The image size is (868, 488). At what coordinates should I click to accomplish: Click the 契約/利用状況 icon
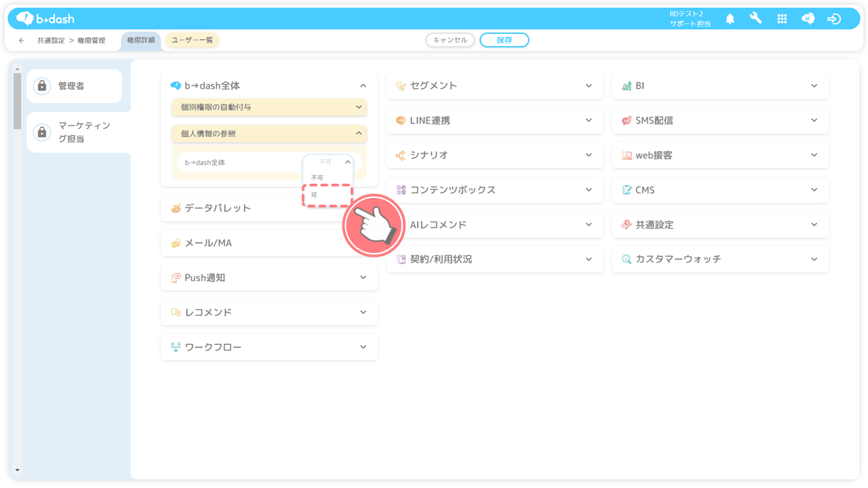tap(401, 259)
